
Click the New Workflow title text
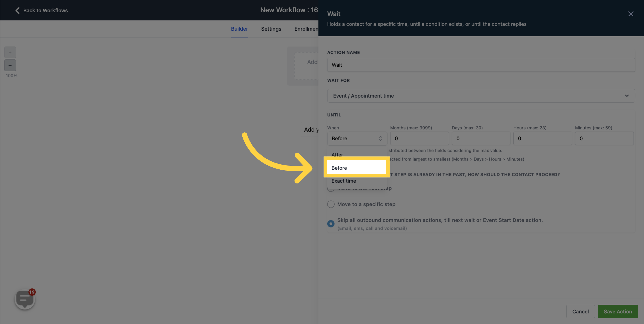click(289, 10)
